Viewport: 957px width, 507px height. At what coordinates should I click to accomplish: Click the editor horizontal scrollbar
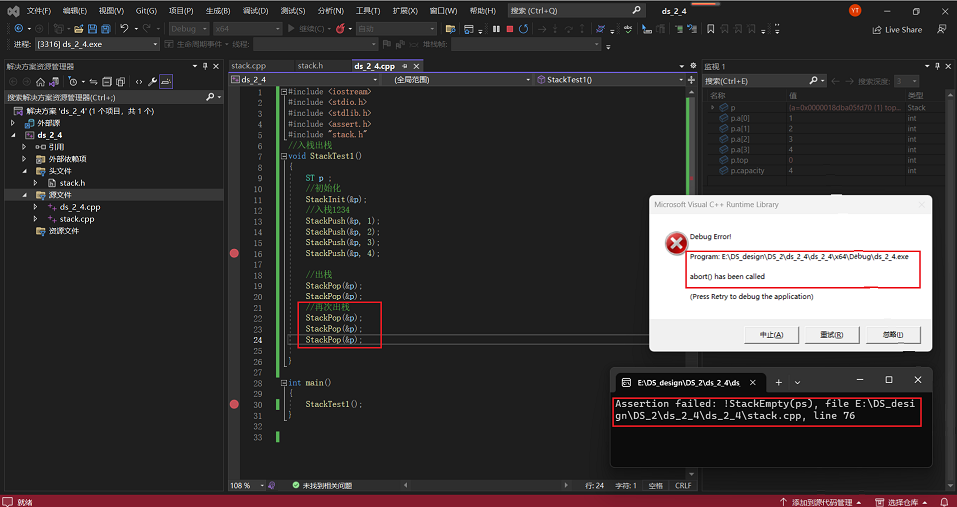click(485, 486)
